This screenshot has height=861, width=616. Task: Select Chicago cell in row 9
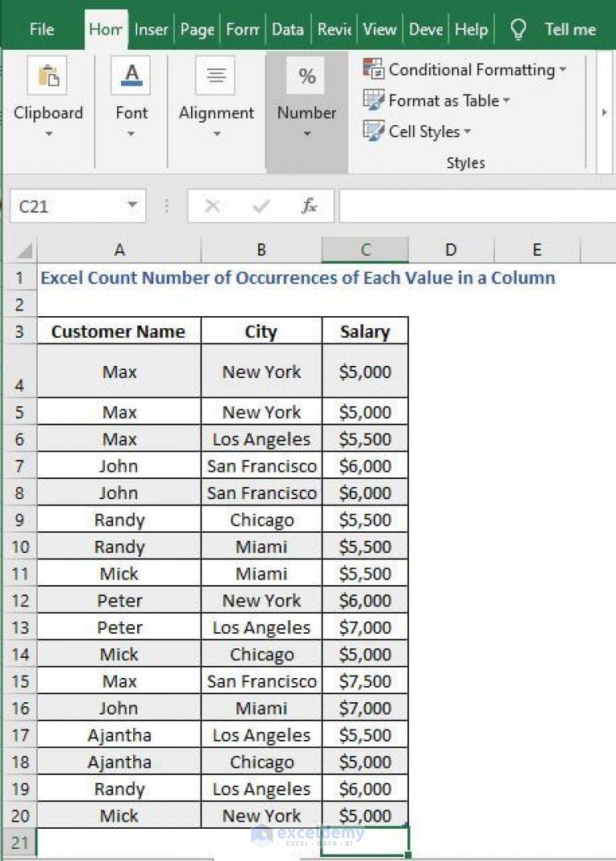(x=261, y=519)
